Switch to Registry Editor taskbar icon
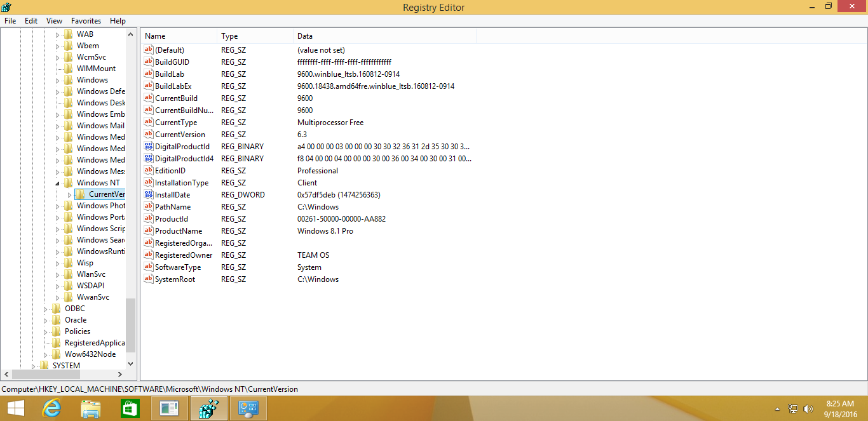The width and height of the screenshot is (868, 421). (x=209, y=408)
